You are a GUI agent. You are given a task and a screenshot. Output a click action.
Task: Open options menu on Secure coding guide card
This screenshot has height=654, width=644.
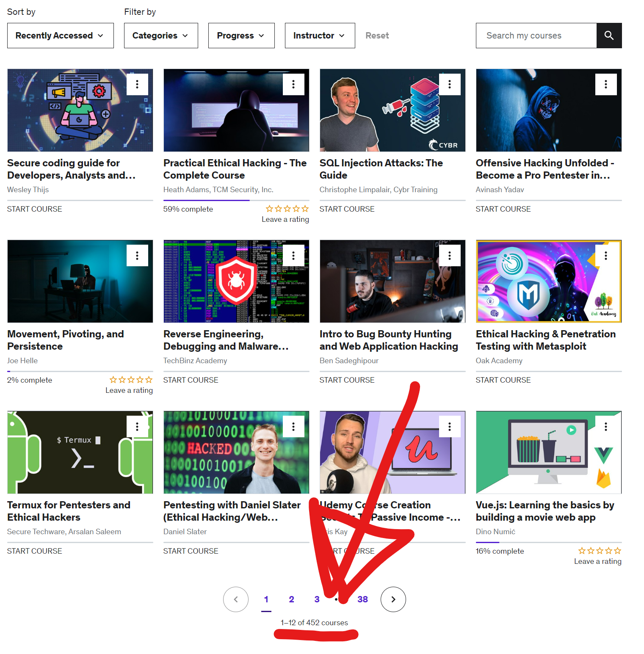tap(137, 84)
